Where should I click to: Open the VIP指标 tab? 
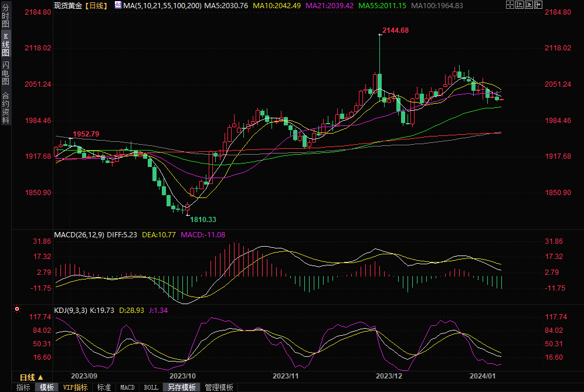click(x=75, y=387)
